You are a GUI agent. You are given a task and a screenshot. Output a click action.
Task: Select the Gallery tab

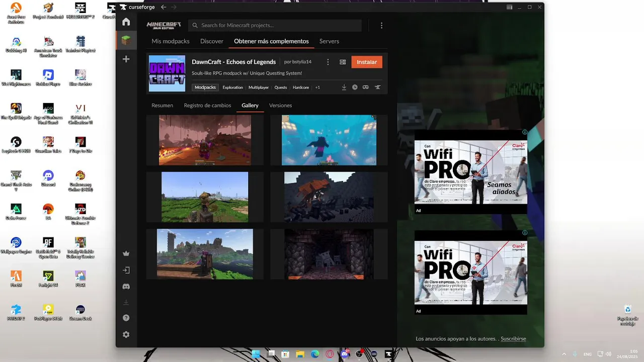coord(250,106)
